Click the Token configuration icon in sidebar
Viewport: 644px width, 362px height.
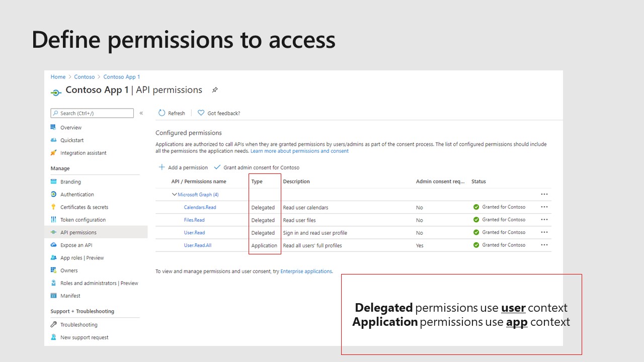point(54,220)
